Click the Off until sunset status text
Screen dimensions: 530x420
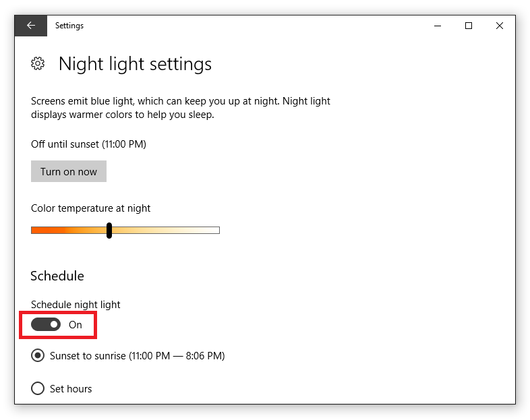pos(88,144)
